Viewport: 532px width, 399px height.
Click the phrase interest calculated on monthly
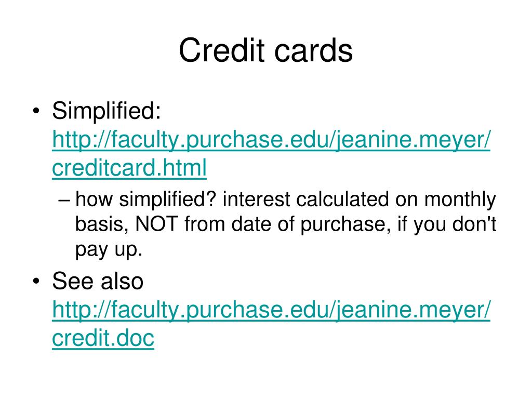360,199
